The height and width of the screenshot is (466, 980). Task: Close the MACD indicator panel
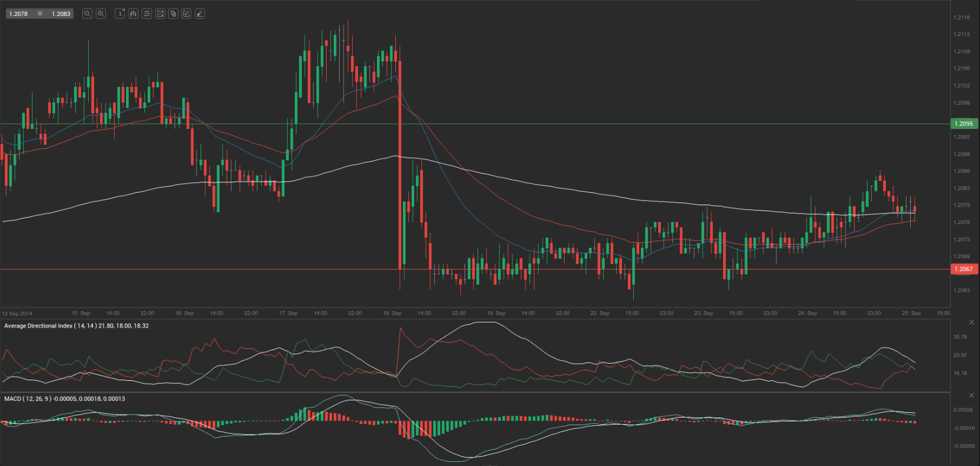(971, 395)
